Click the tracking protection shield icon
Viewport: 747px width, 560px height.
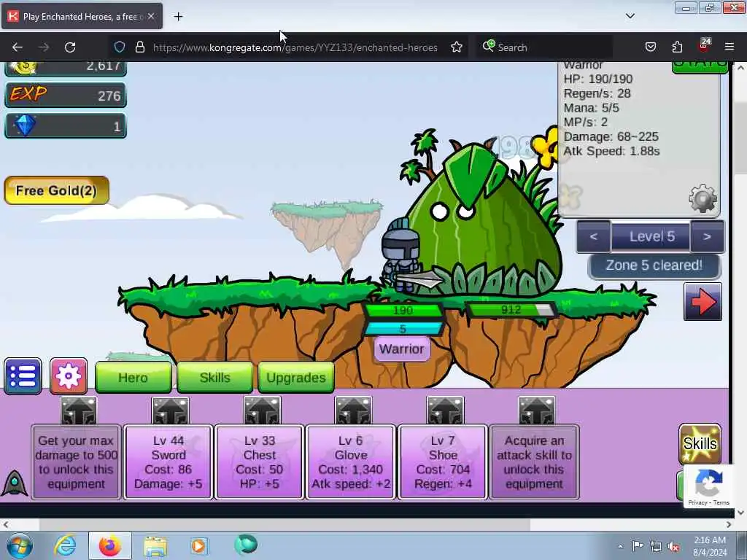pos(120,47)
